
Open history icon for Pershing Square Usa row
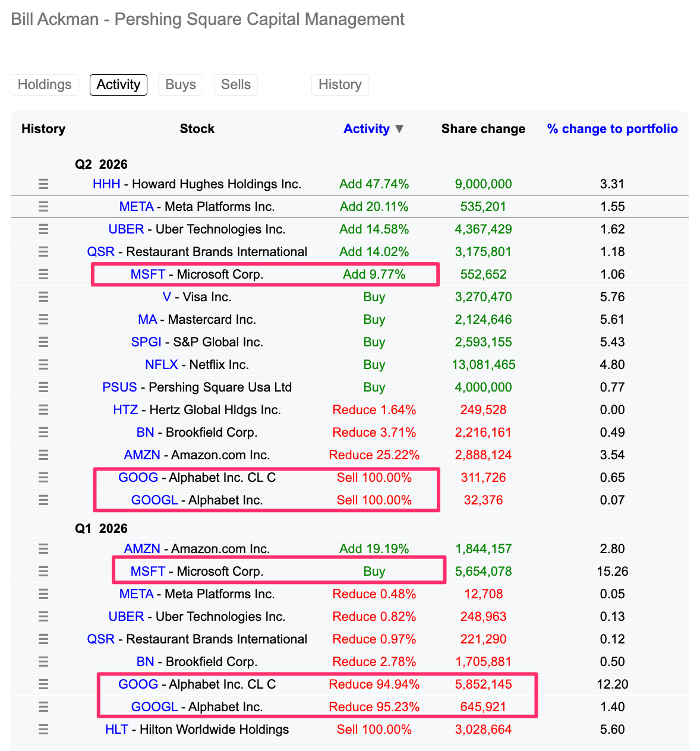[43, 387]
